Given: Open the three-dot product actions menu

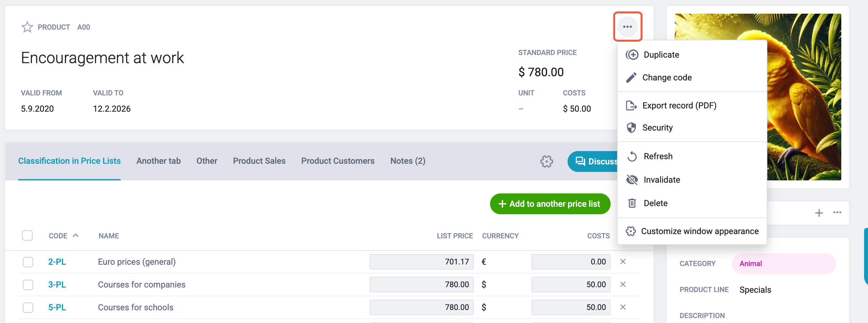Looking at the screenshot, I should [x=627, y=27].
